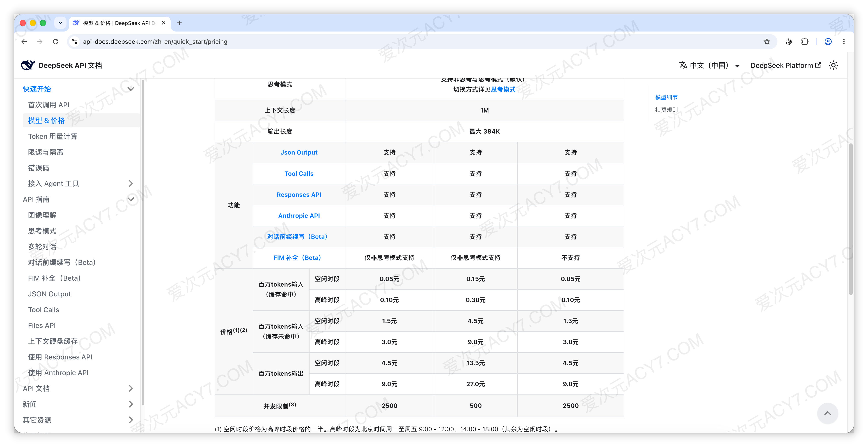Open 错误码 page in sidebar
868x447 pixels.
click(38, 168)
